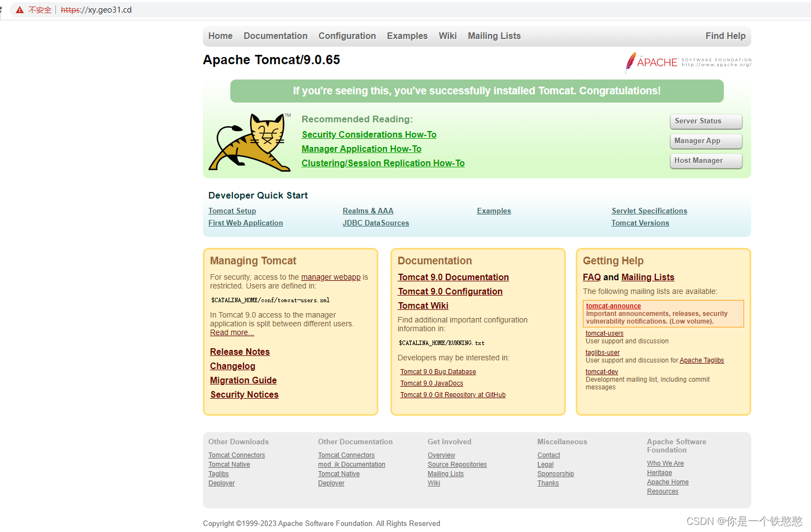
Task: Open Manager Application How-To link
Action: (x=361, y=149)
